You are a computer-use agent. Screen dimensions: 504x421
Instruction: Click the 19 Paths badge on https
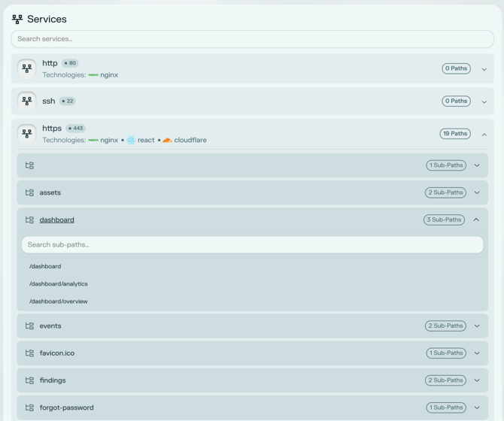click(x=455, y=134)
